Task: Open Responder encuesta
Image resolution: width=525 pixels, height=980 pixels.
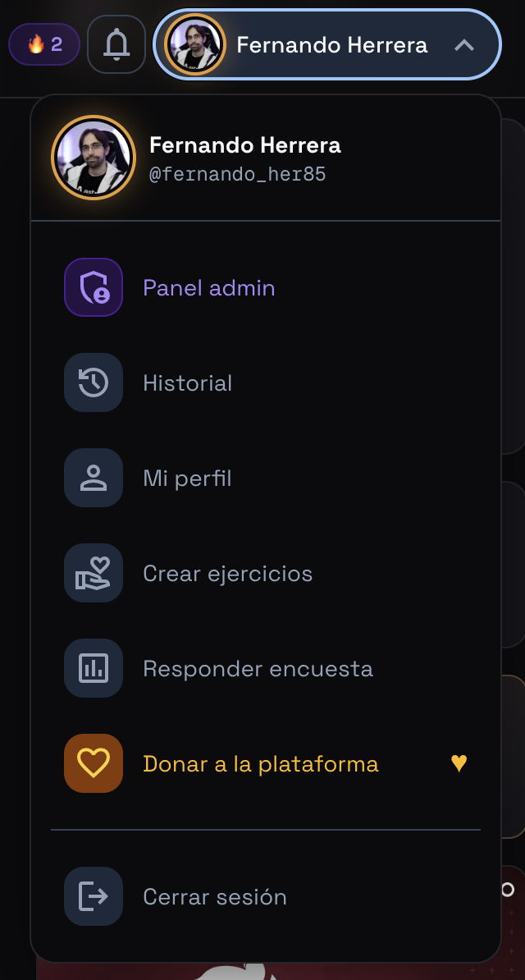Action: tap(266, 668)
